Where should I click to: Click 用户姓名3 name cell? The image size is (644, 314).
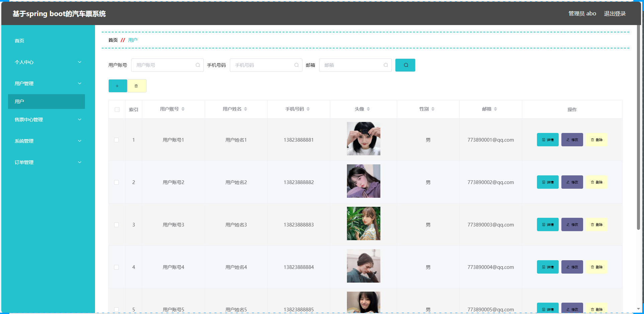(x=236, y=225)
